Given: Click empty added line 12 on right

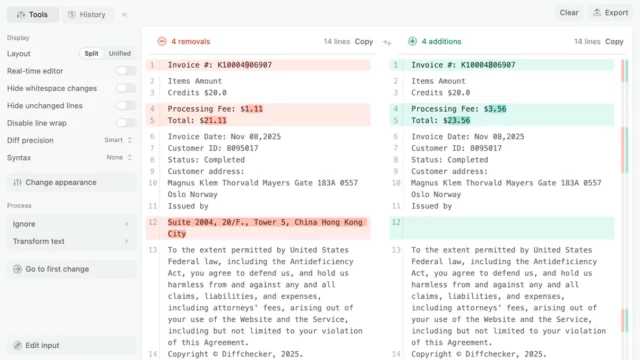Looking at the screenshot, I should 502,228.
